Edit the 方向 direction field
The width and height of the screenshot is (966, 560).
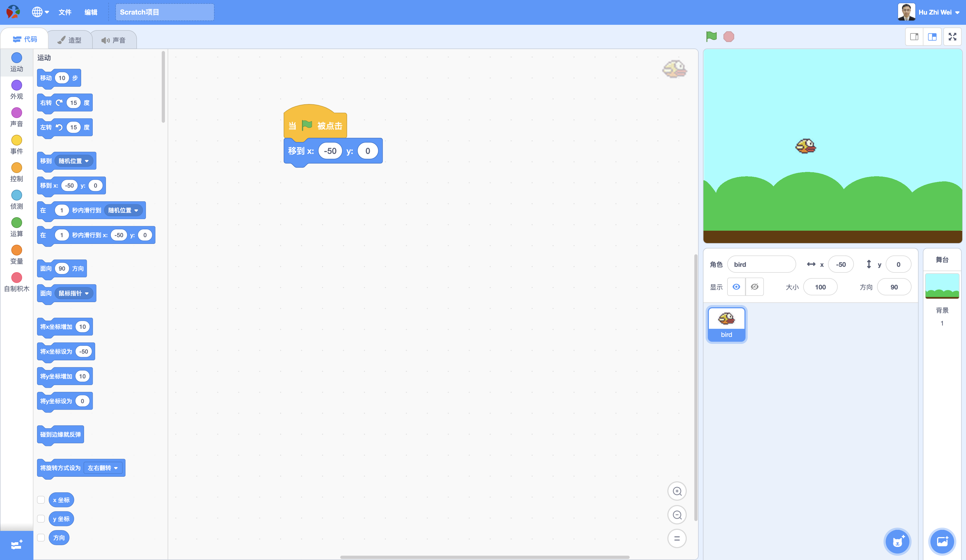(894, 287)
